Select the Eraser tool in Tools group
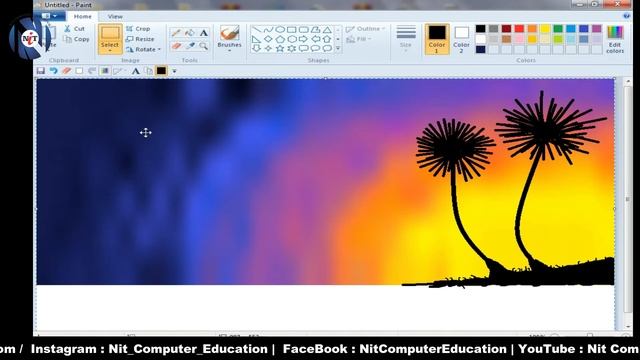Screen dimensions: 640x360 click(176, 46)
